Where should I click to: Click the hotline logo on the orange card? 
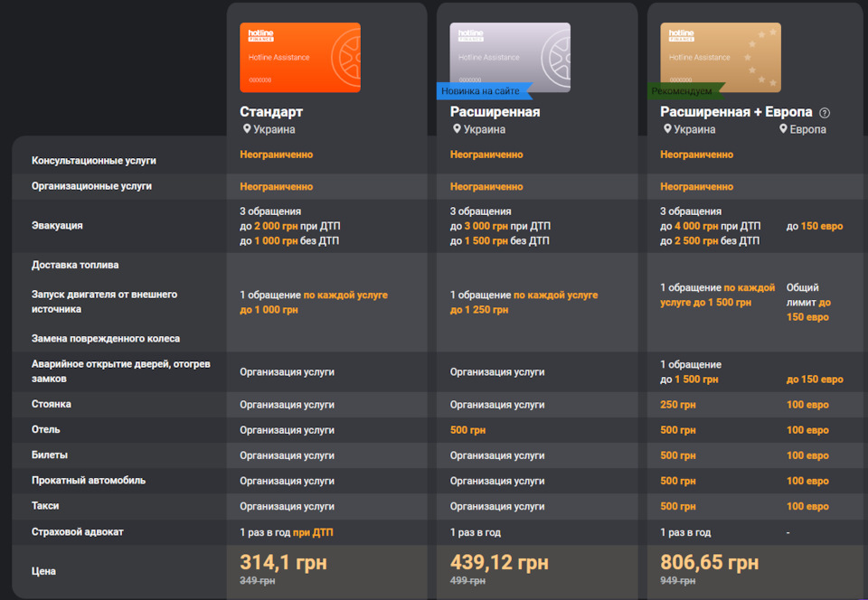click(x=260, y=35)
